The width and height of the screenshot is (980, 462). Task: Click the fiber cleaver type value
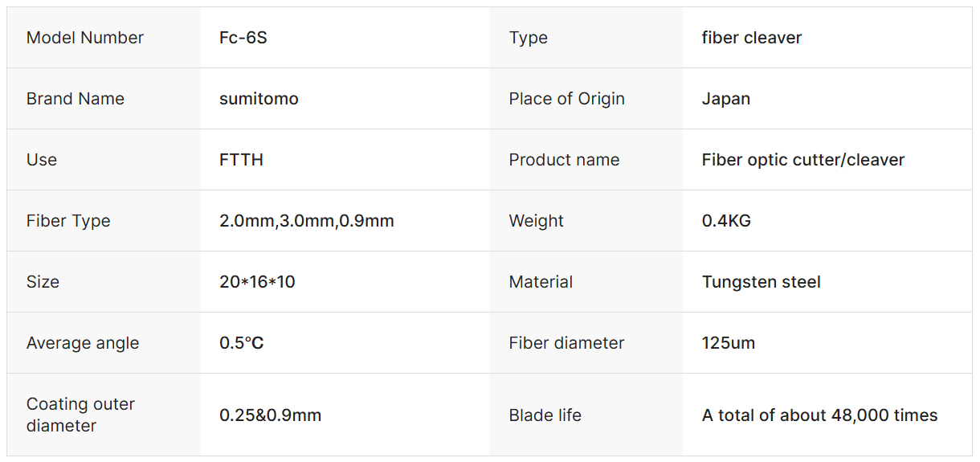pos(752,38)
